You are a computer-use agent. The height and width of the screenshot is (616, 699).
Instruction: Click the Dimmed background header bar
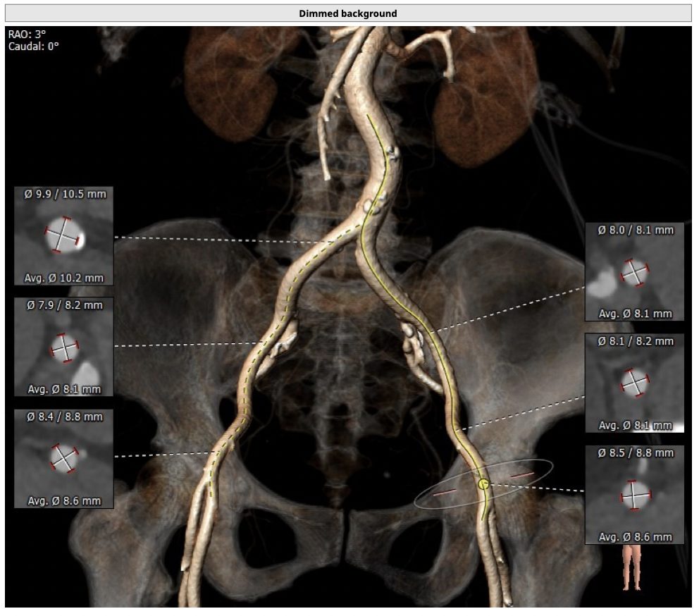click(x=348, y=13)
